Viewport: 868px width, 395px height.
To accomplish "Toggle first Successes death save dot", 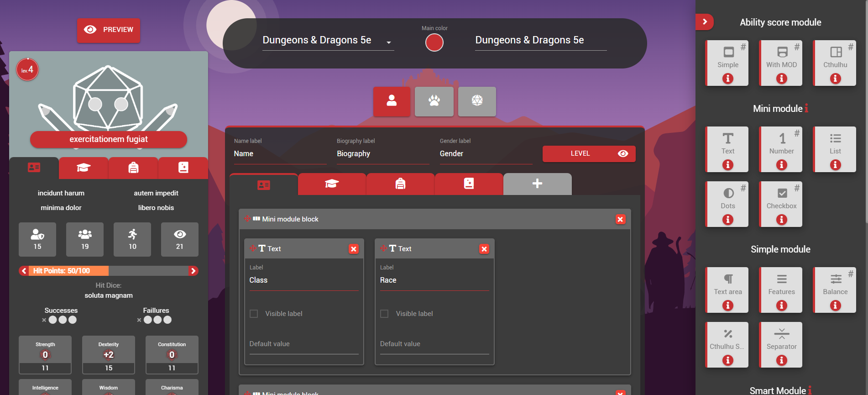I will 53,320.
